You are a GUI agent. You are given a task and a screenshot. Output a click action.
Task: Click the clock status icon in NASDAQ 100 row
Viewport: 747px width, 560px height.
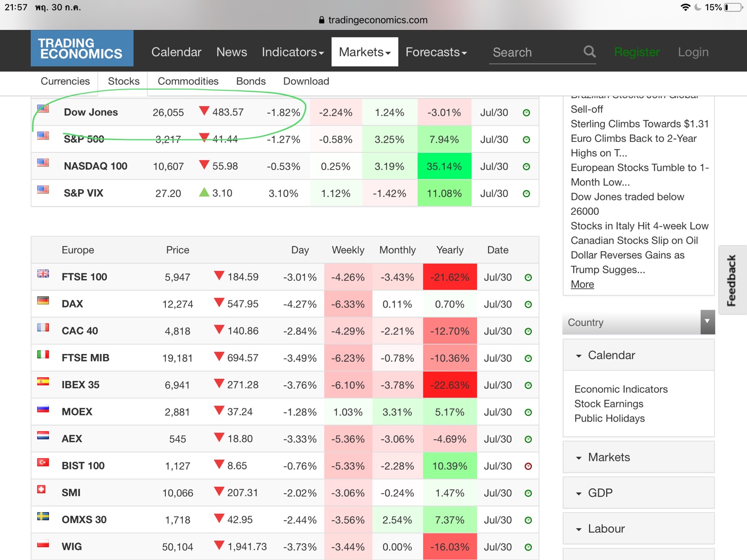tap(526, 167)
